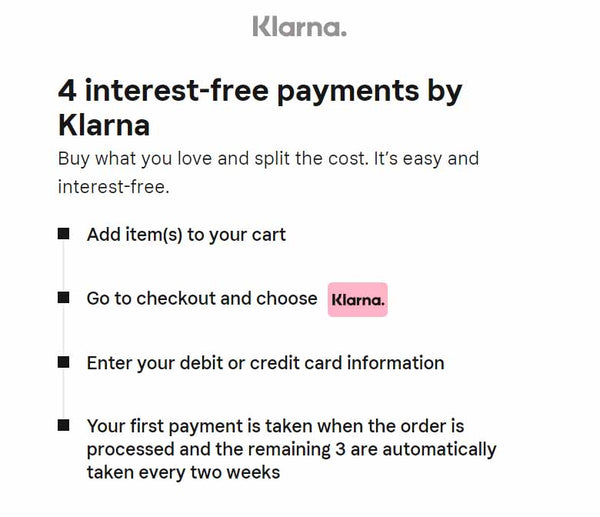Click timeline line between third and fourth bullets
Viewport: 600px width, 517px height.
64,393
